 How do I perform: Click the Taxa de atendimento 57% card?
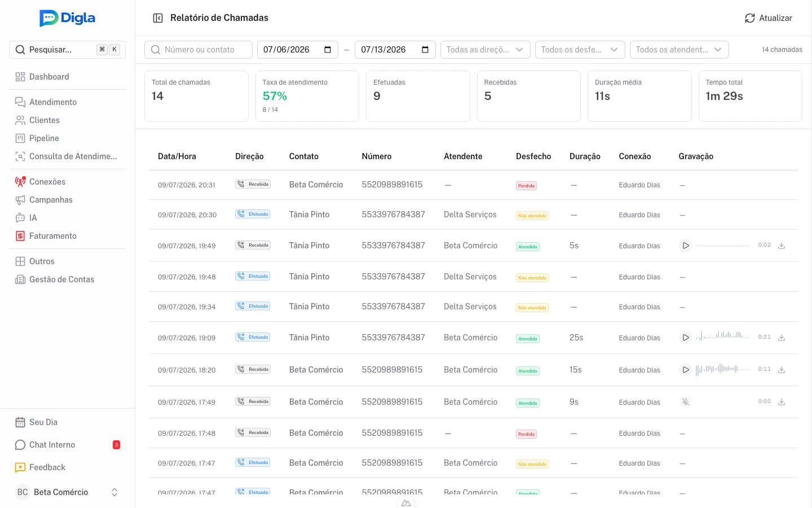(x=307, y=96)
